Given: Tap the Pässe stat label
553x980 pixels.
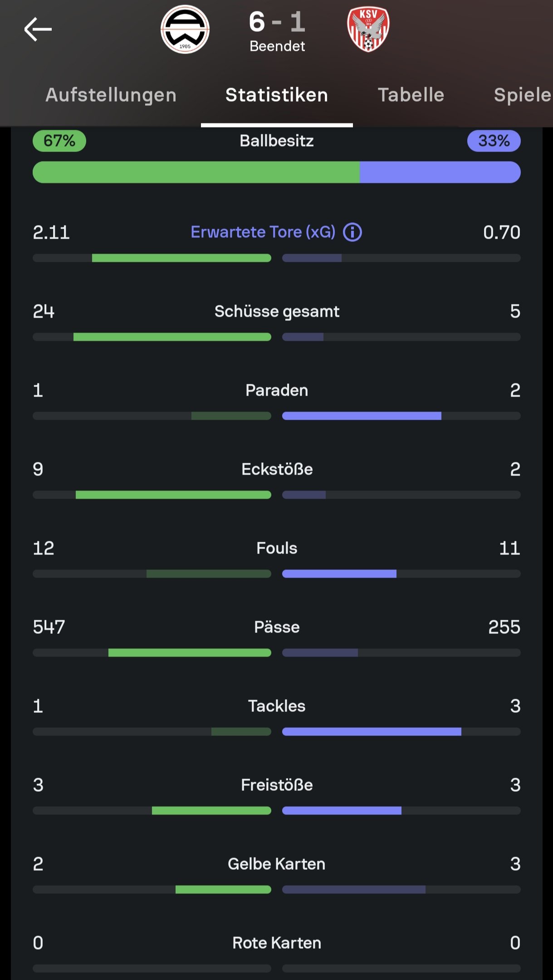Looking at the screenshot, I should 277,627.
